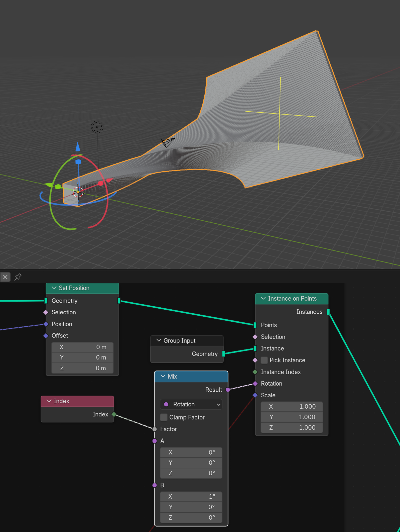Click the Instance Index socket on Instance on Points

[255, 372]
